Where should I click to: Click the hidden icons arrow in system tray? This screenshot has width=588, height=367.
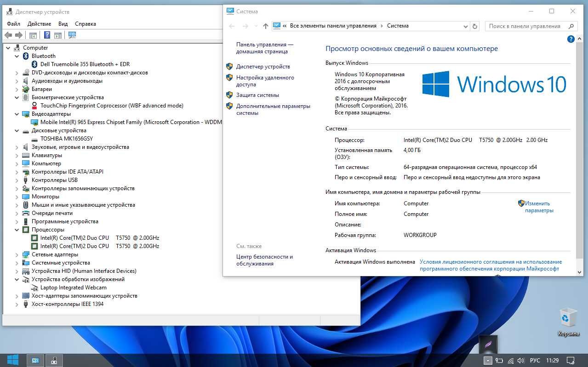click(488, 361)
